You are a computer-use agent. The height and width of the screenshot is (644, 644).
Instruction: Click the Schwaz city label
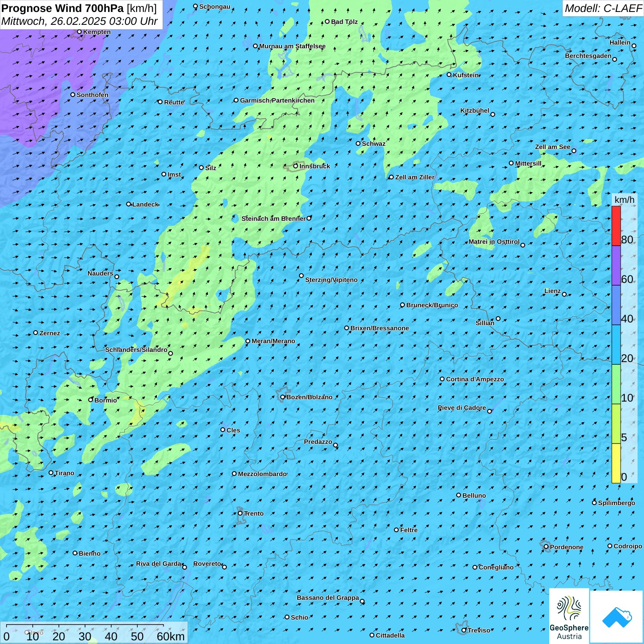[374, 144]
